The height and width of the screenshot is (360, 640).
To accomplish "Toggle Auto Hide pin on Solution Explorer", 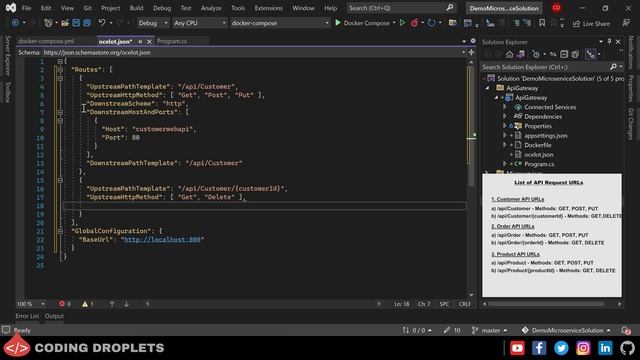I will click(609, 42).
